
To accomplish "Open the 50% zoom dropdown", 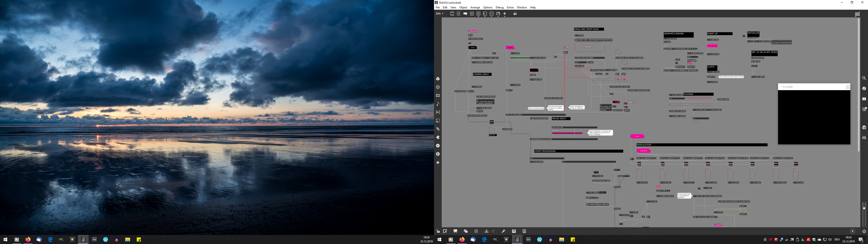I will [x=439, y=14].
